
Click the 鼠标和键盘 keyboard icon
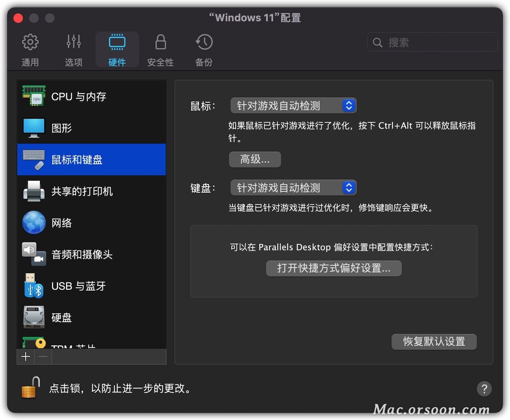click(34, 159)
